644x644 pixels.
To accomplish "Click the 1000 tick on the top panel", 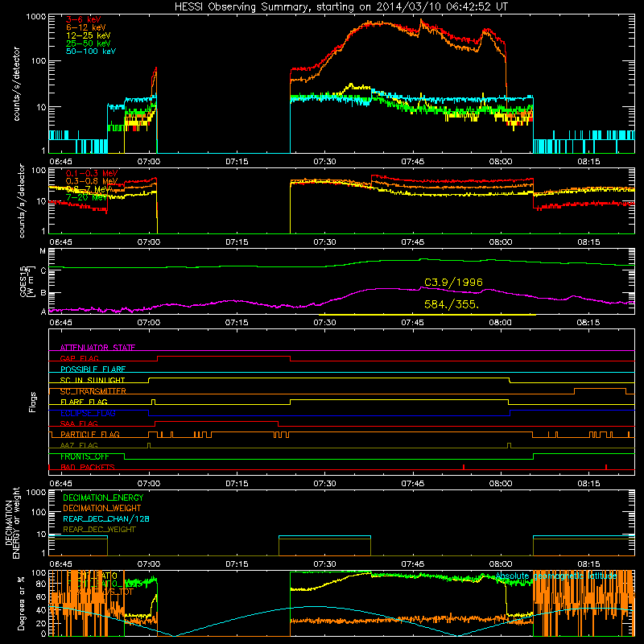I will click(36, 17).
